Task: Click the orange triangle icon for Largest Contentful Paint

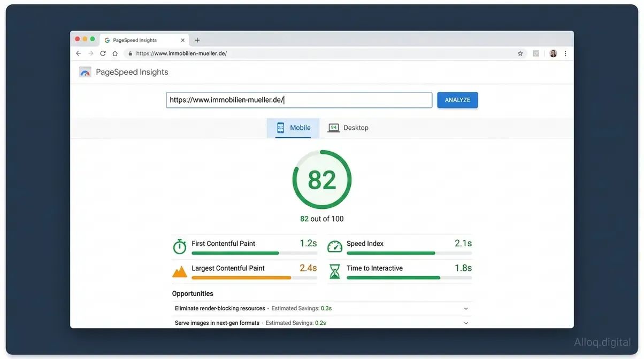Action: pyautogui.click(x=180, y=272)
